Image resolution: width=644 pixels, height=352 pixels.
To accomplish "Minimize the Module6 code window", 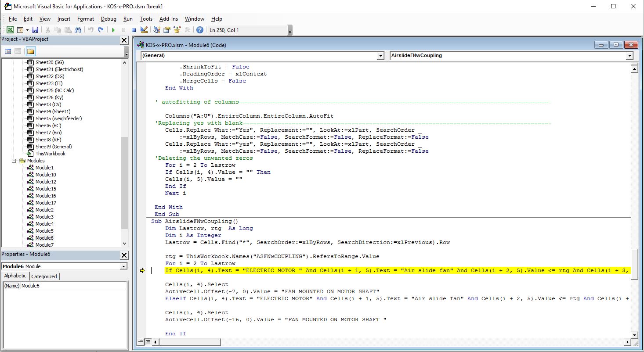I will pos(601,45).
